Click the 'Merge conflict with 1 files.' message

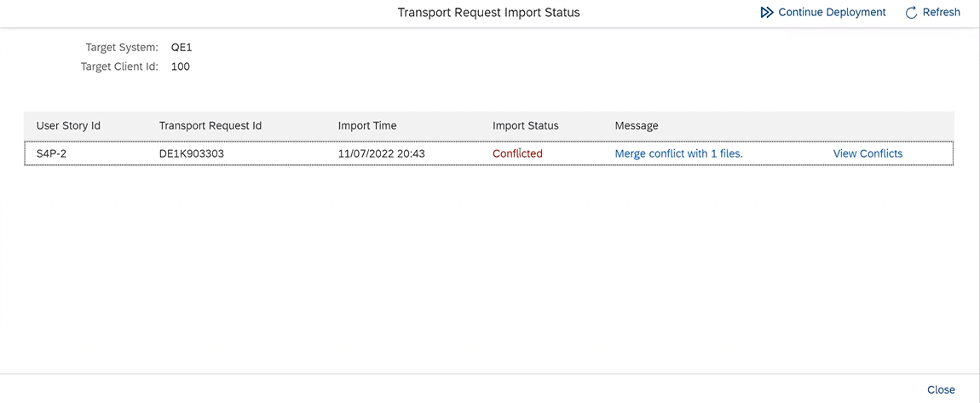678,153
